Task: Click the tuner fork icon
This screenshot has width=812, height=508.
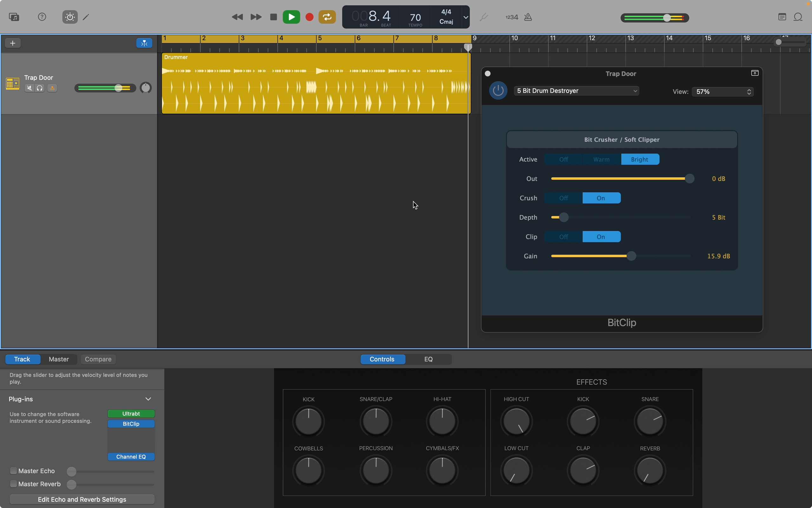Action: click(483, 17)
